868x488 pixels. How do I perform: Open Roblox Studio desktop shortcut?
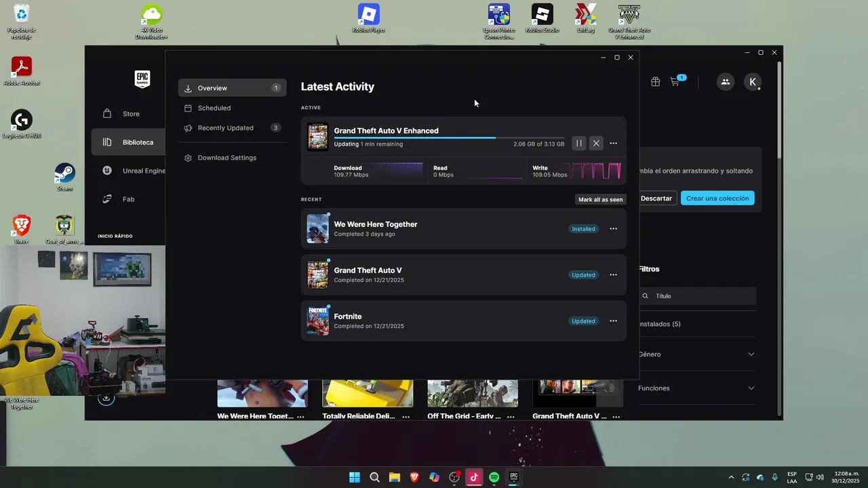[x=542, y=18]
